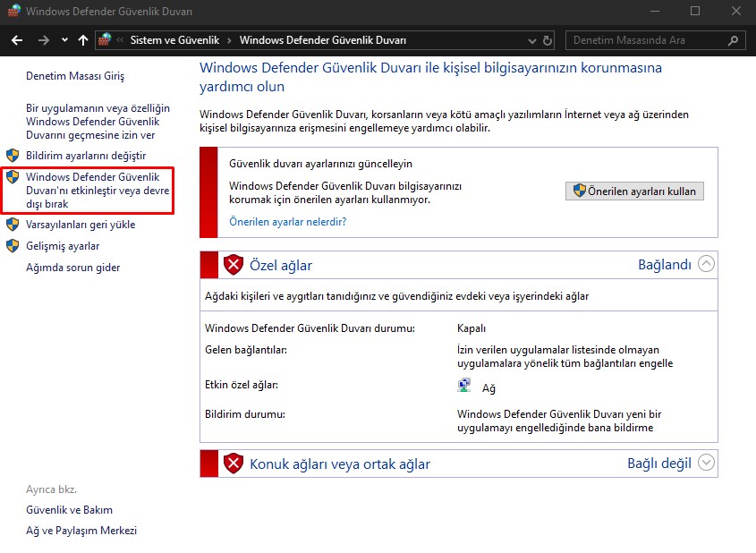Click Önerilen ayarları kullan button
The height and width of the screenshot is (553, 756).
pyautogui.click(x=634, y=191)
